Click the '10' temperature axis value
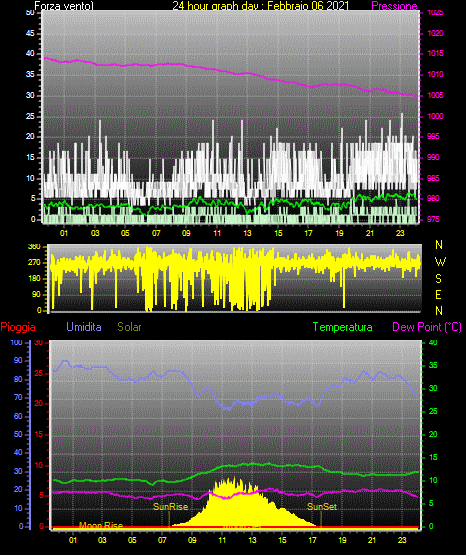Screen dimensions: 466x555 [433, 480]
